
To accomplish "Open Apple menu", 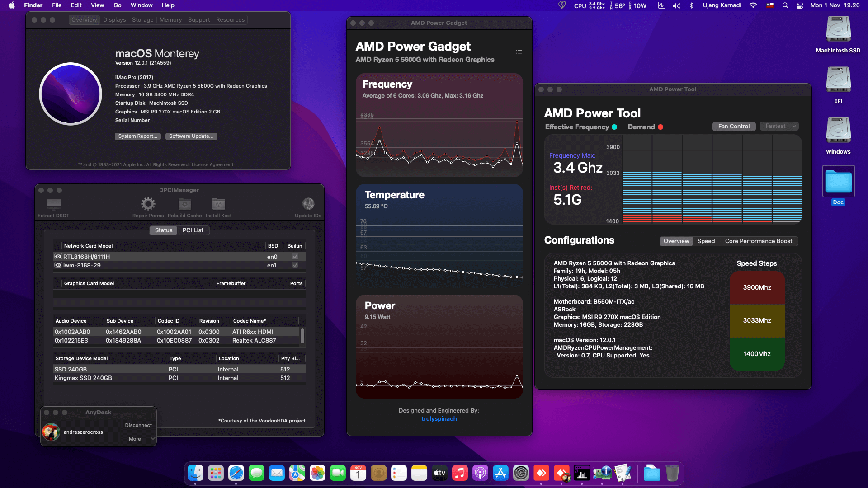I will (12, 5).
